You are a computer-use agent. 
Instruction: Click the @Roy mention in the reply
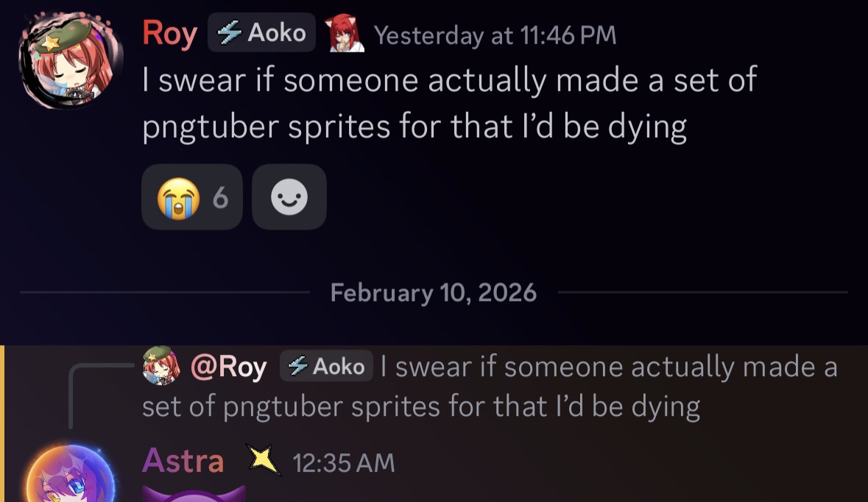tap(228, 367)
